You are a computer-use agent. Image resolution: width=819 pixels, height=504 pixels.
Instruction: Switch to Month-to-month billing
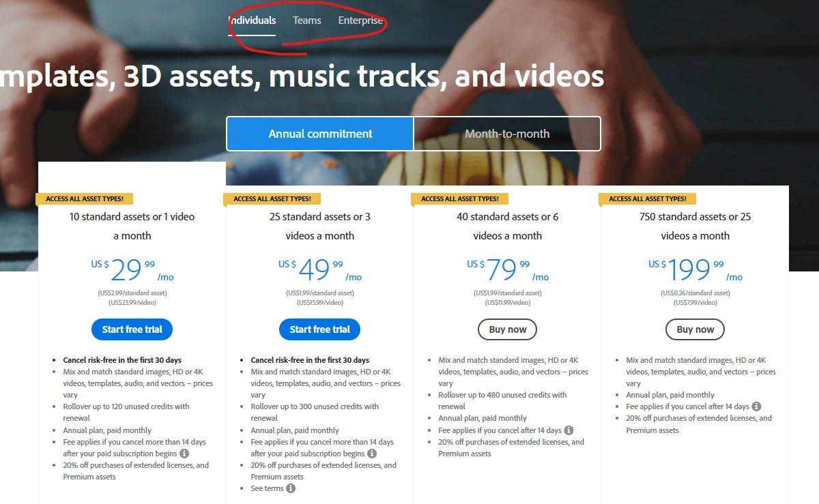pyautogui.click(x=507, y=134)
